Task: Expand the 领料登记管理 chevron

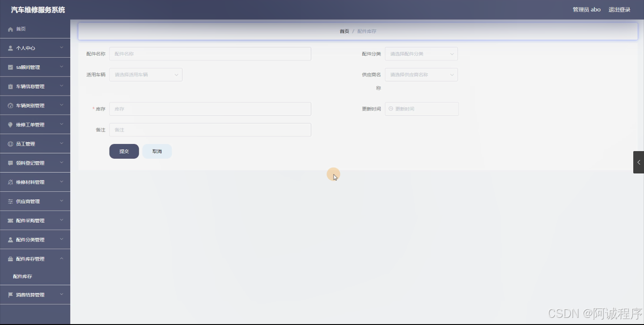Action: (62, 163)
